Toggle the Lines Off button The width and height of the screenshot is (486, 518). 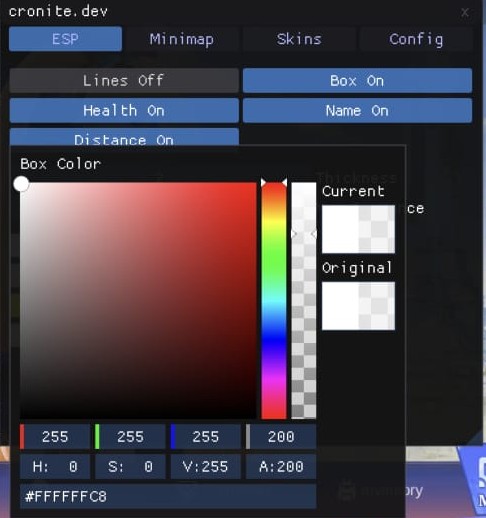point(124,81)
